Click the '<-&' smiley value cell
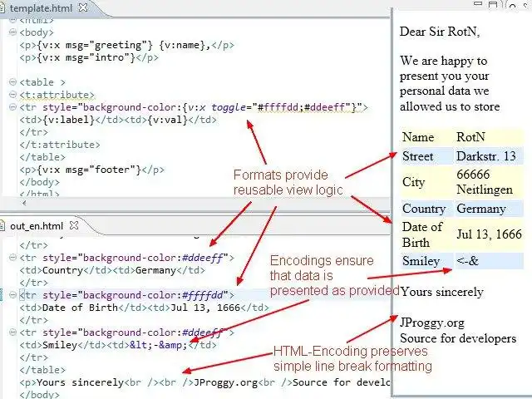Screen dimensions: 532x399 [x=489, y=261]
